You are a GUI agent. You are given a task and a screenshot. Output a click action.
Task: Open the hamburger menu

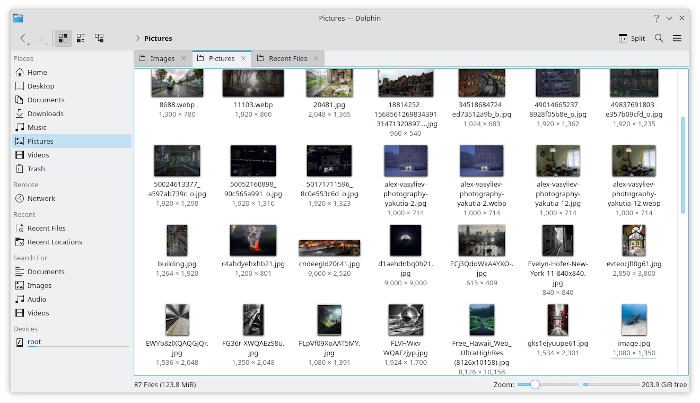(677, 38)
